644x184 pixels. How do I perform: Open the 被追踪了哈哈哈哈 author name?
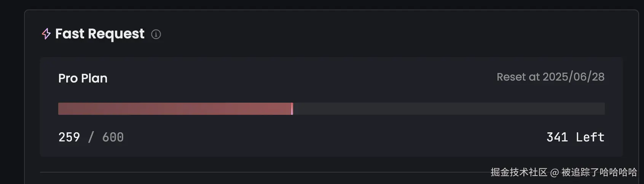[x=599, y=172]
